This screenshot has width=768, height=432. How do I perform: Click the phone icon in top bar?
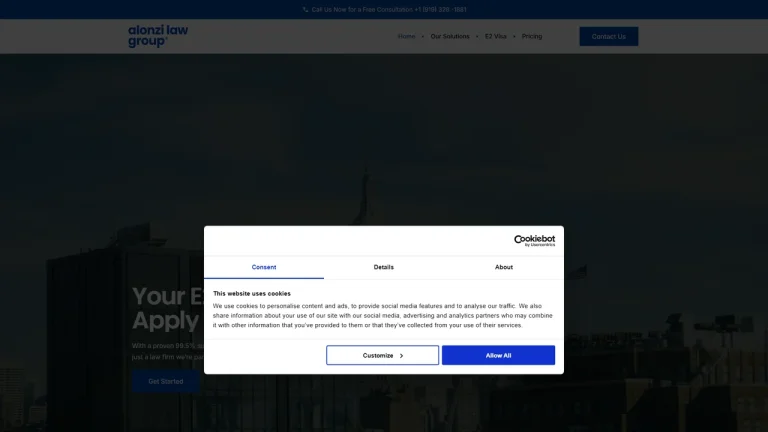[305, 9]
